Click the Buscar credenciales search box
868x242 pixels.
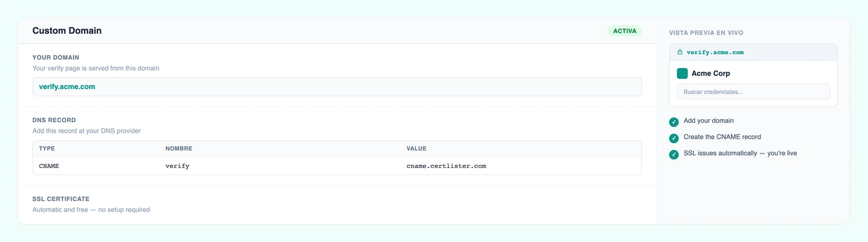(x=753, y=92)
